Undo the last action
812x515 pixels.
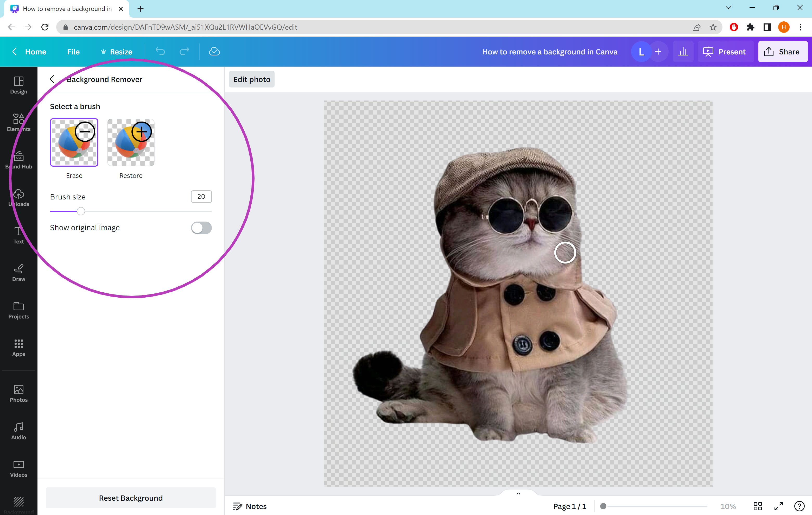[160, 52]
